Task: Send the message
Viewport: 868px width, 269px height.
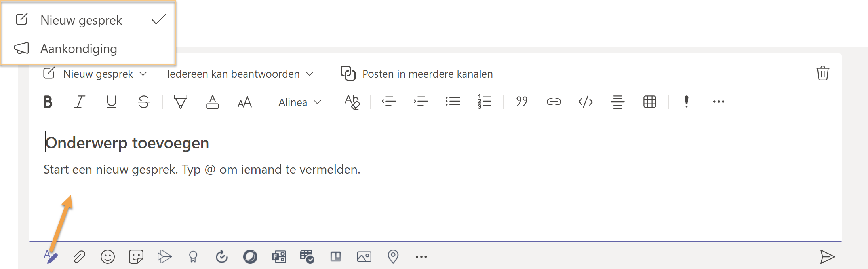Action: (827, 257)
